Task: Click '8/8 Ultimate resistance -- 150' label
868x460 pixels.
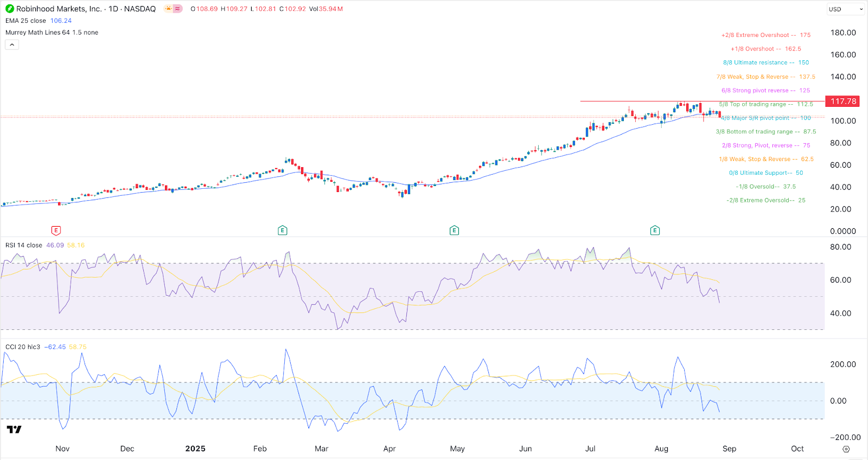Action: (x=766, y=62)
